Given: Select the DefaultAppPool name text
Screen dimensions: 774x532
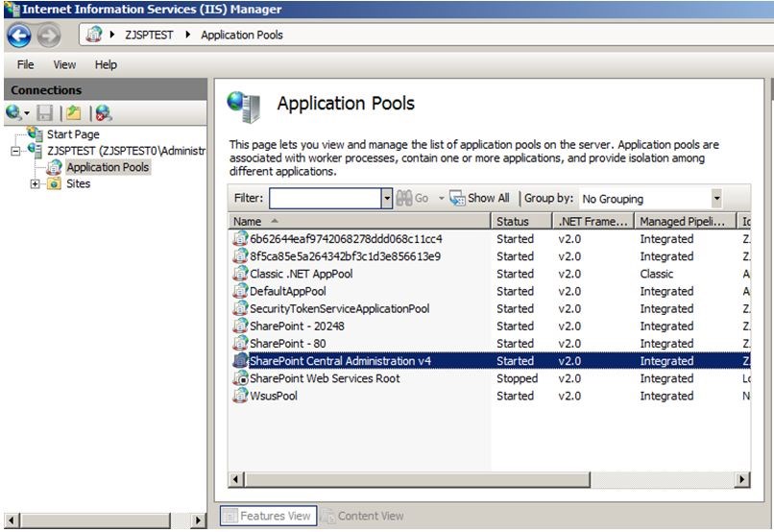Looking at the screenshot, I should (x=288, y=291).
